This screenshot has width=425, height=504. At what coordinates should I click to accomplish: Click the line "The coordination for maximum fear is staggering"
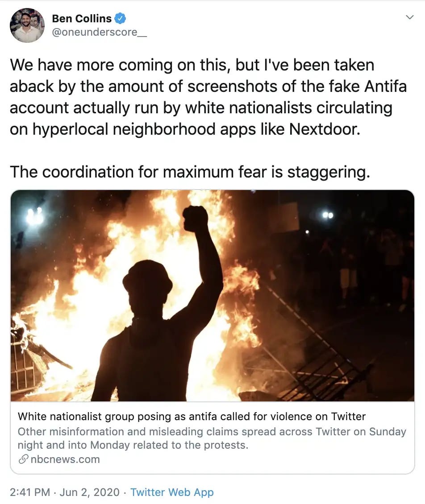pyautogui.click(x=190, y=172)
